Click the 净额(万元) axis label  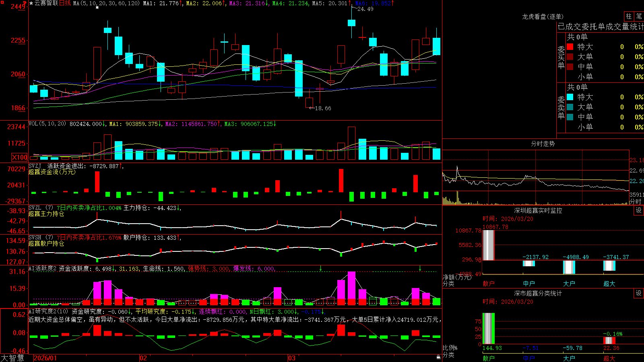tap(457, 277)
